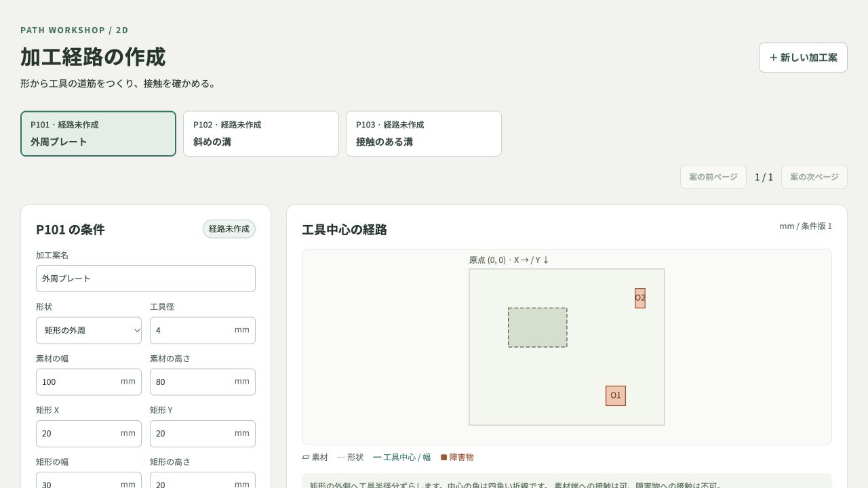Click the 矩形の幅 input with 30
Image resolution: width=868 pixels, height=488 pixels.
89,480
